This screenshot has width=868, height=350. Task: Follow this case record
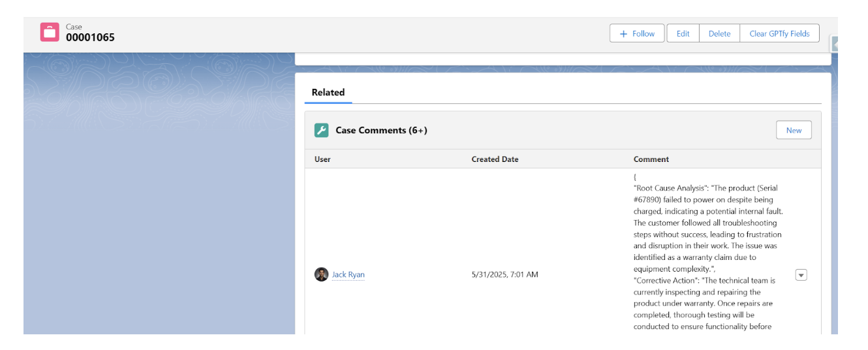(x=637, y=33)
